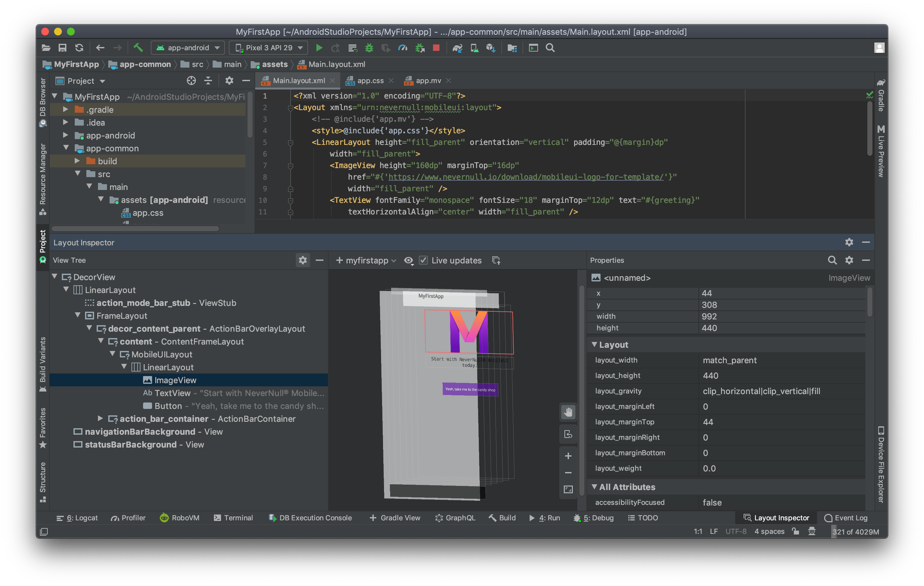The image size is (924, 586).
Task: Build the project with the hammer icon
Action: (x=139, y=48)
